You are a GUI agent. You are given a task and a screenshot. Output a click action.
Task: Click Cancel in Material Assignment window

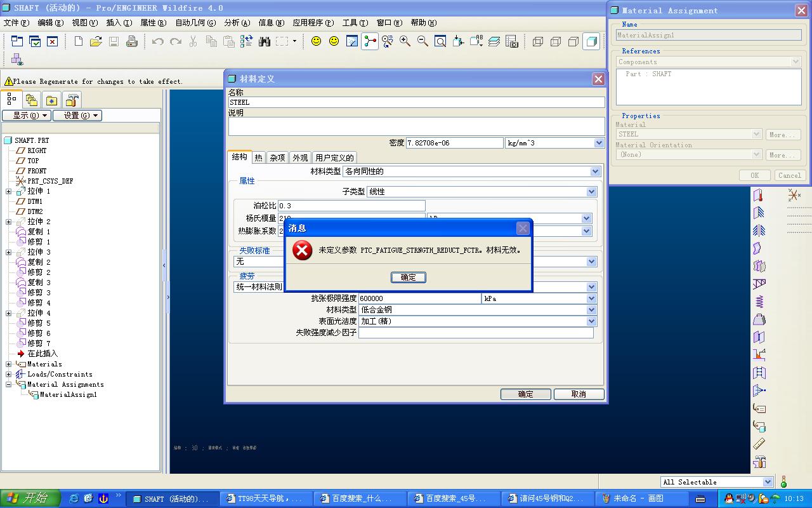[789, 175]
